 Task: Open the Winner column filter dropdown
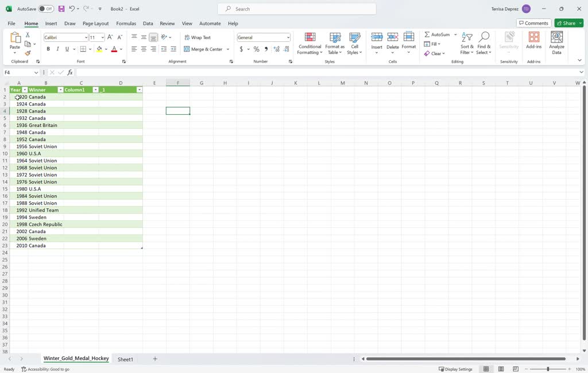pyautogui.click(x=61, y=90)
